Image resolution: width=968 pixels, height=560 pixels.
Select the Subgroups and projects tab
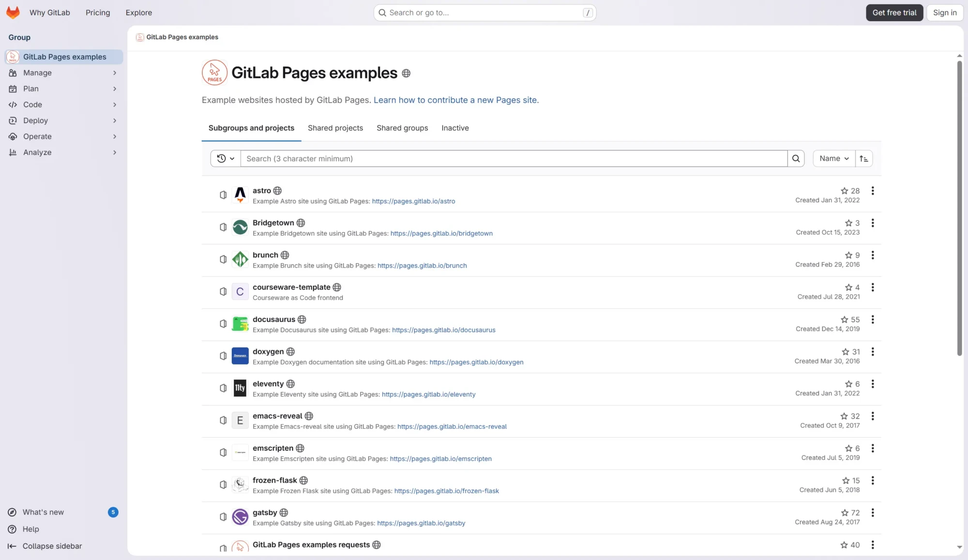click(x=251, y=128)
